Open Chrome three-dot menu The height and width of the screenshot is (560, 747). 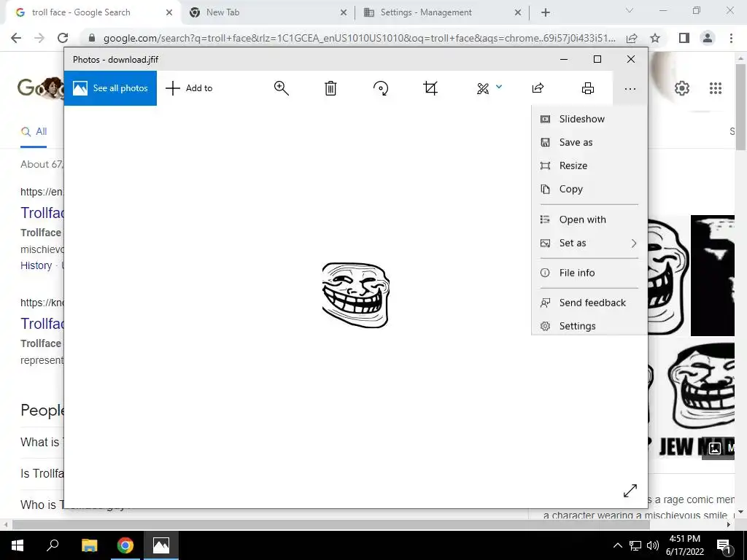[731, 38]
